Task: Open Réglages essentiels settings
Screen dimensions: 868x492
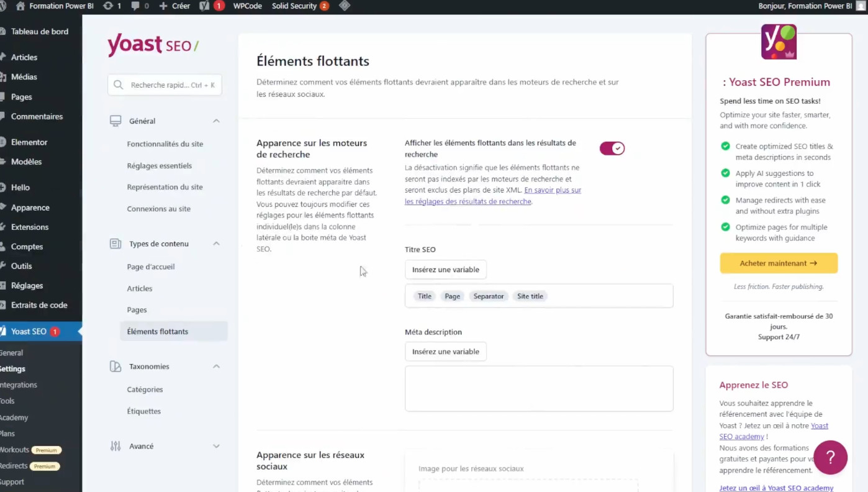Action: 160,166
